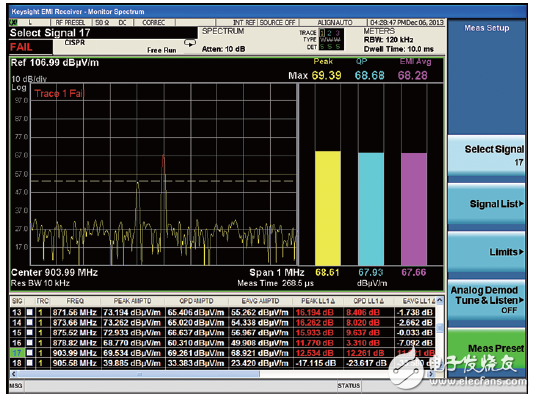Click the Max EMI Avg value 68.28
Viewport: 536px width, 398px height.
pyautogui.click(x=413, y=76)
